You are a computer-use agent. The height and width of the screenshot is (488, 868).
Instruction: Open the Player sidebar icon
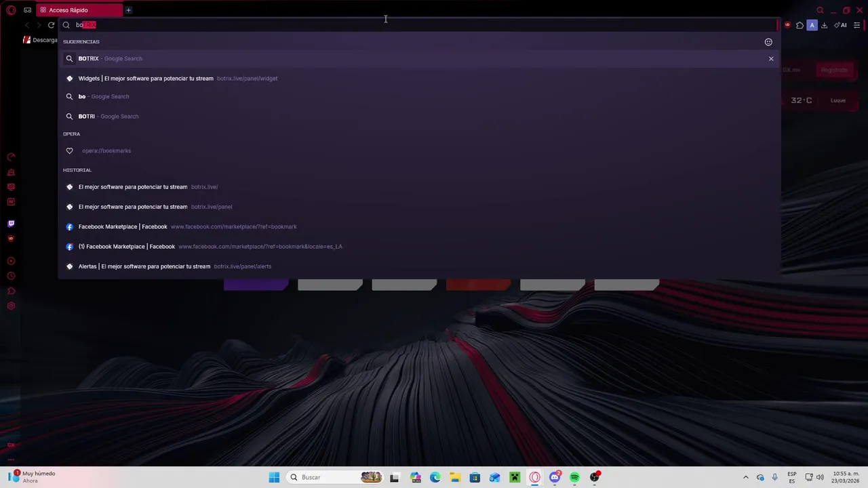(x=11, y=261)
